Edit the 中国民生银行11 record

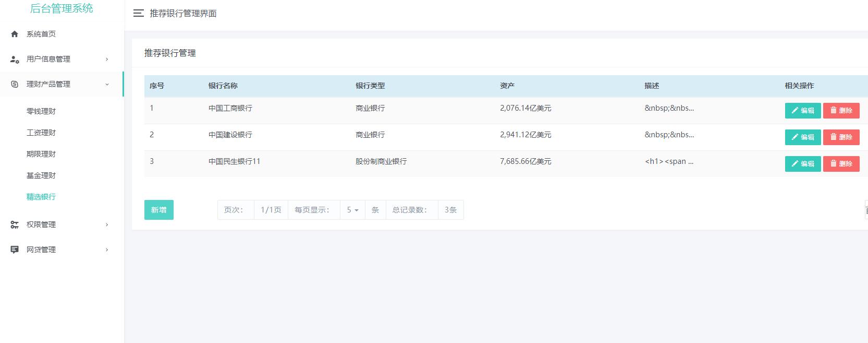802,164
